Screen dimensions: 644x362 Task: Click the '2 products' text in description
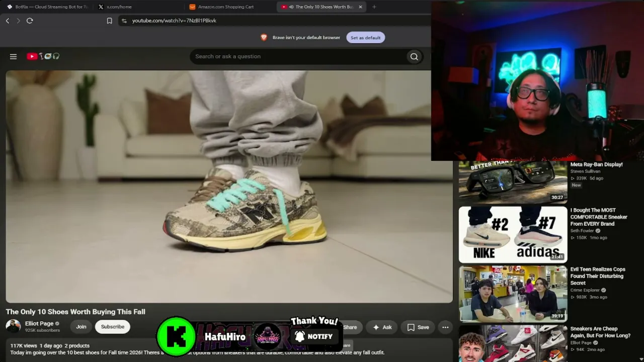pyautogui.click(x=77, y=346)
